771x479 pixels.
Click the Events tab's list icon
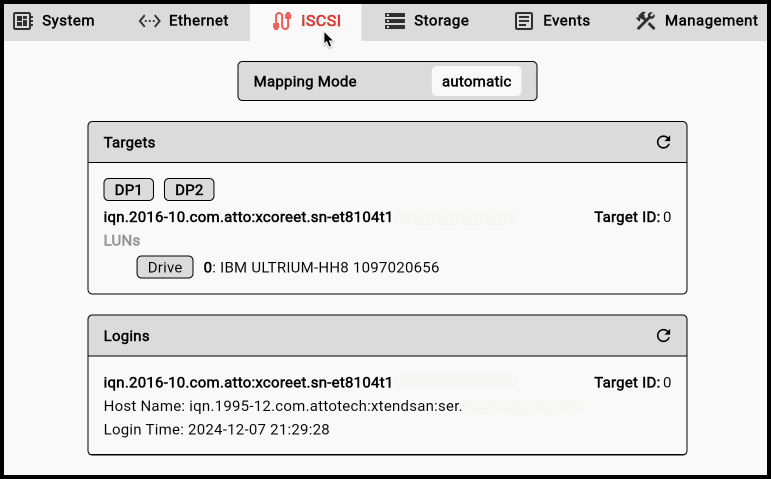[x=523, y=21]
